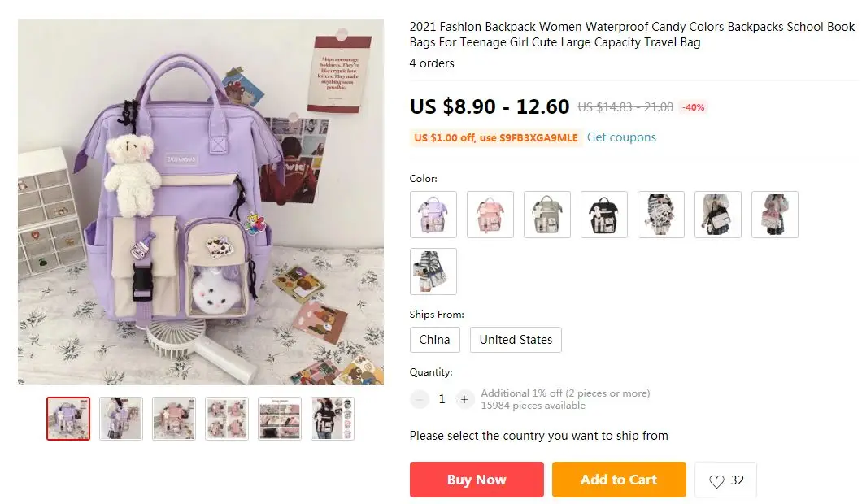Select the black backpack color option
The image size is (862, 504).
coord(604,215)
